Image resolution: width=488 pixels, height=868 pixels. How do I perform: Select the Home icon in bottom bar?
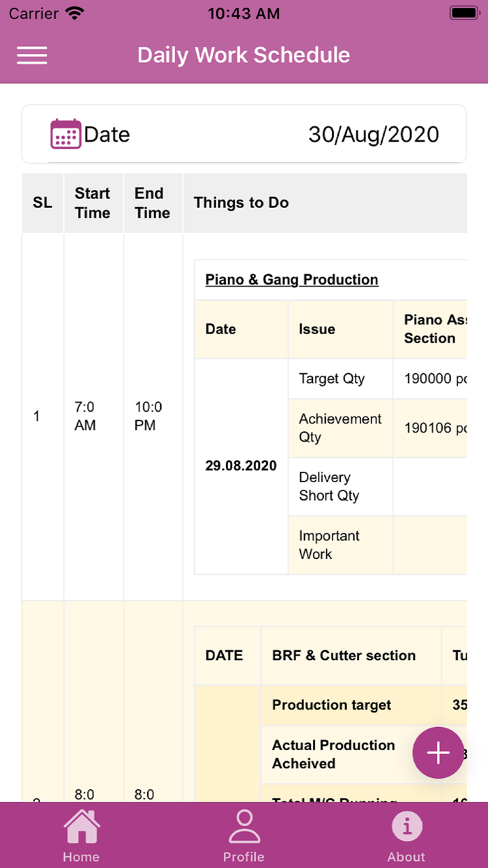[81, 825]
